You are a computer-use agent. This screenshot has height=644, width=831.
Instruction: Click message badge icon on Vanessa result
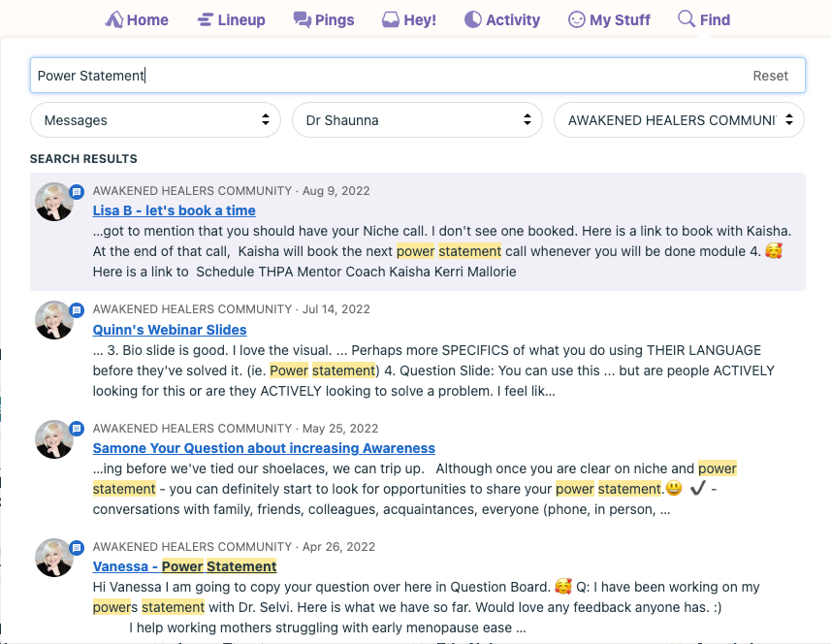[x=77, y=548]
